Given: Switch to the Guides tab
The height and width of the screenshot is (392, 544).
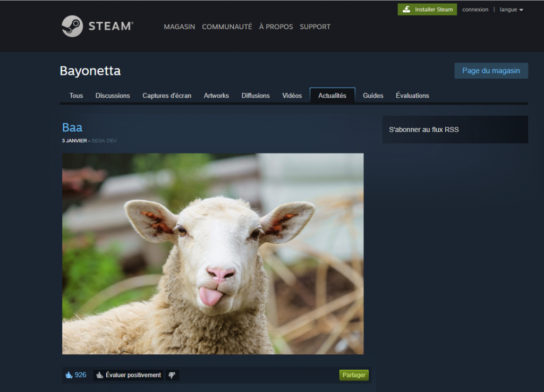Looking at the screenshot, I should coord(373,96).
